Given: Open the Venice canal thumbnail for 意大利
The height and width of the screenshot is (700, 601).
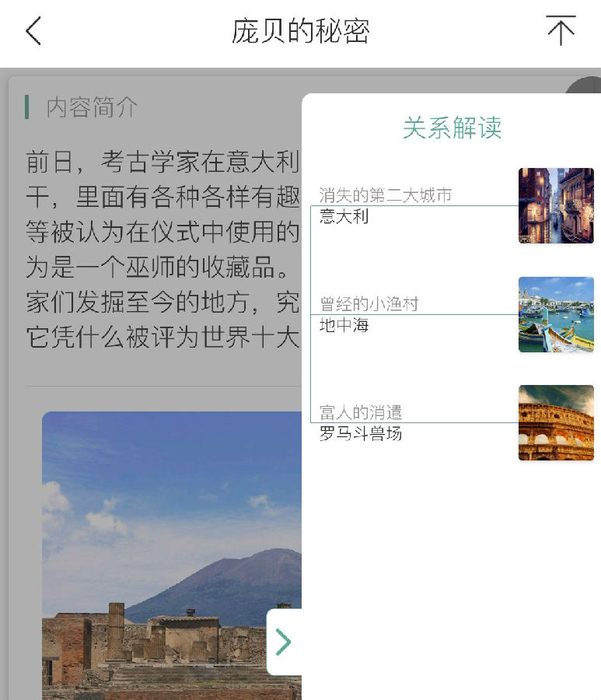Looking at the screenshot, I should (556, 206).
